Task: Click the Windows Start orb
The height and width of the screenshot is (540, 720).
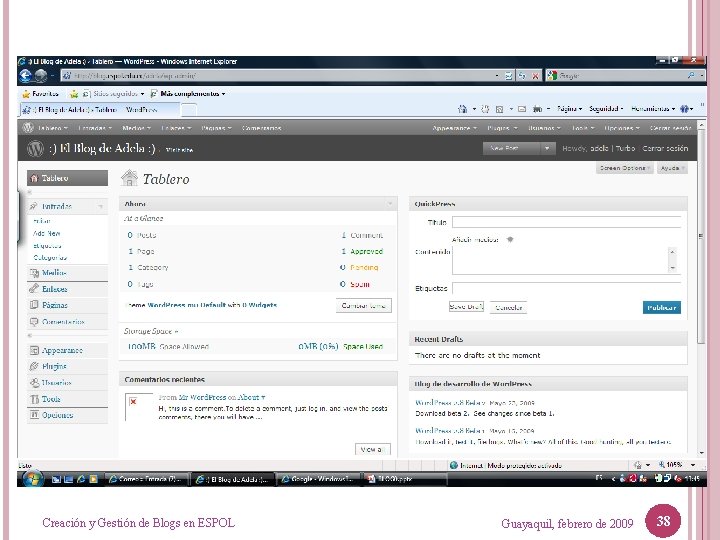Action: coord(32,479)
